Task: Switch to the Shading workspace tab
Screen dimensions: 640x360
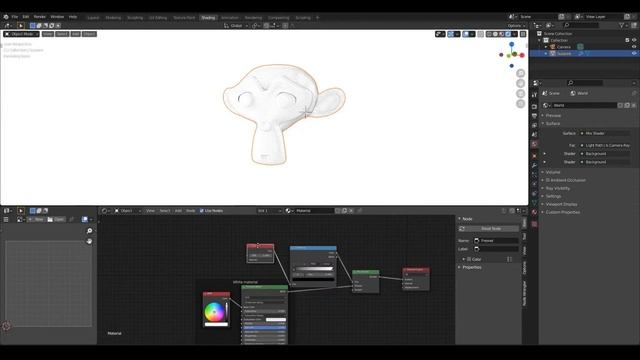Action: [x=208, y=18]
